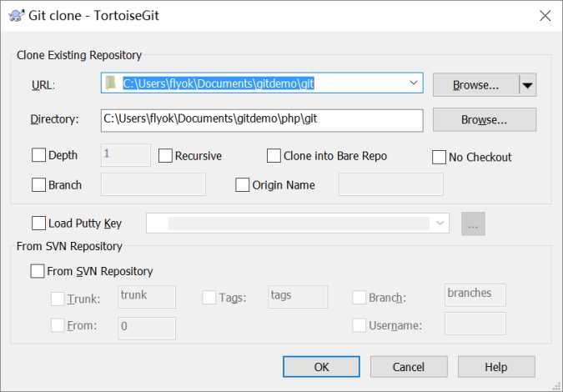Viewport: 563px width, 392px height.
Task: Click the Origin Name input field
Action: [391, 184]
